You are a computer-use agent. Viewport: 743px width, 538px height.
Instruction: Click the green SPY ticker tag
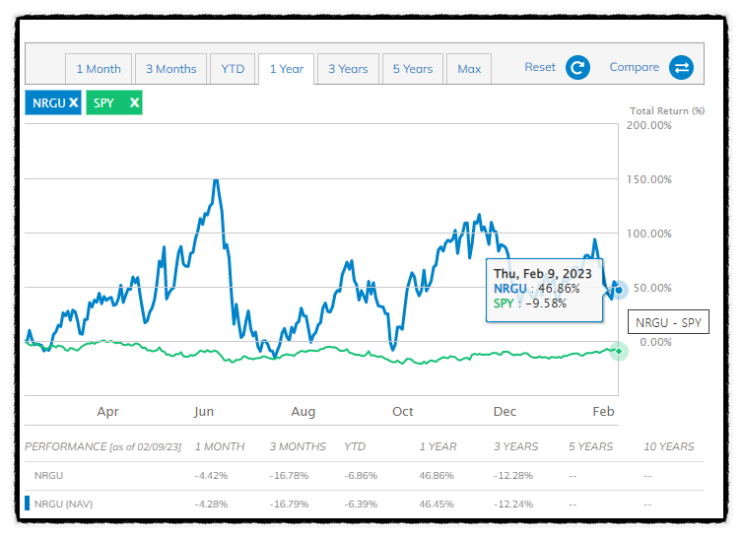114,102
